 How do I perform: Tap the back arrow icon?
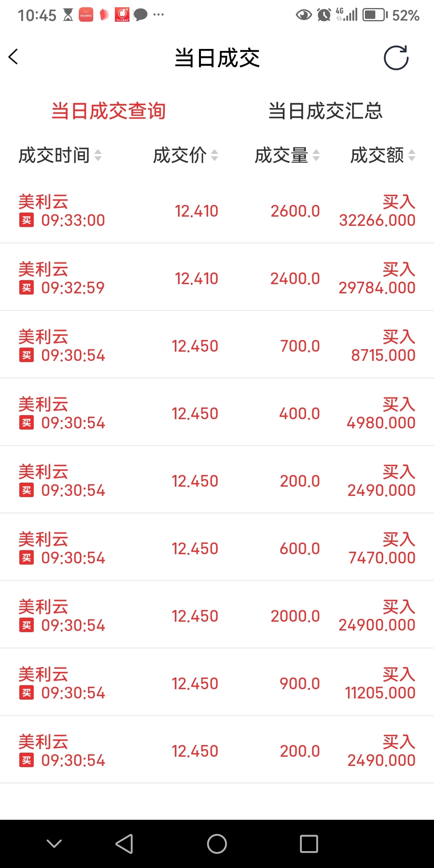(x=14, y=57)
